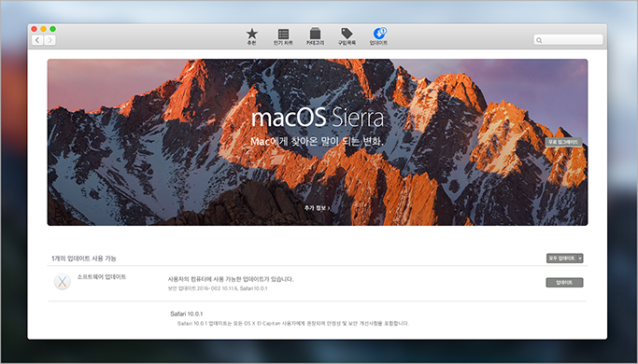The width and height of the screenshot is (638, 364).
Task: Click the 업데이트 button for software update
Action: (x=564, y=283)
